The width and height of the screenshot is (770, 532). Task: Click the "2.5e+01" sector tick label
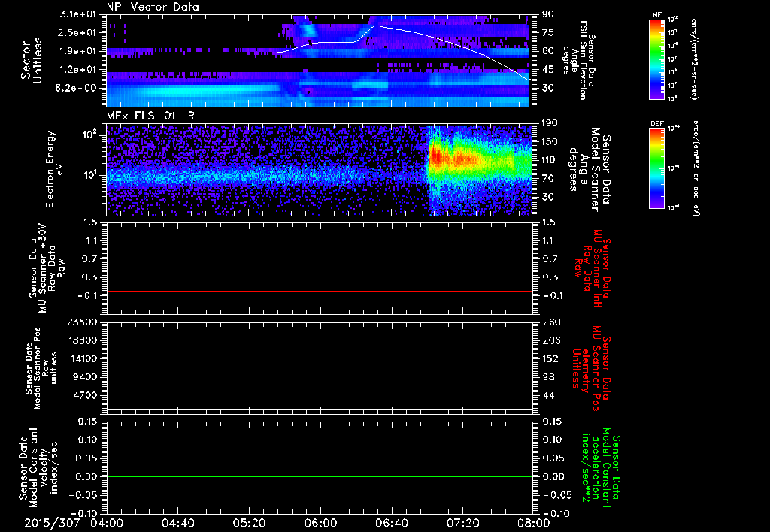point(78,32)
